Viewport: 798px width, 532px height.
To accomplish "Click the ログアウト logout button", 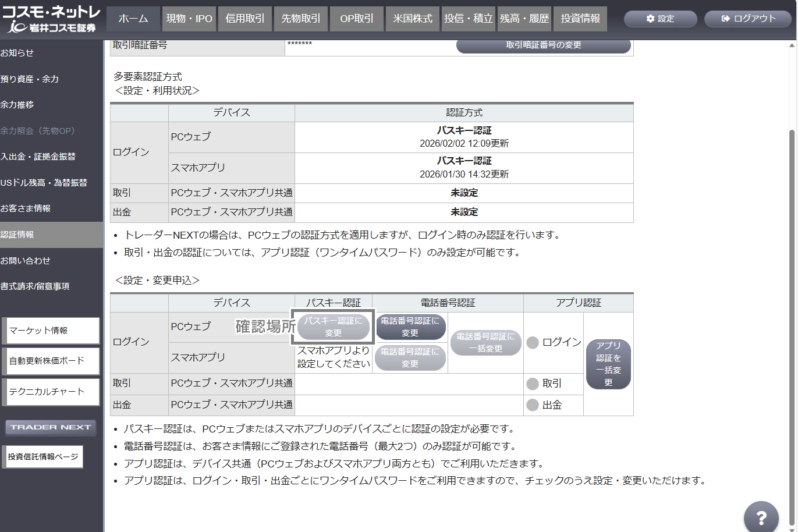I will click(749, 19).
